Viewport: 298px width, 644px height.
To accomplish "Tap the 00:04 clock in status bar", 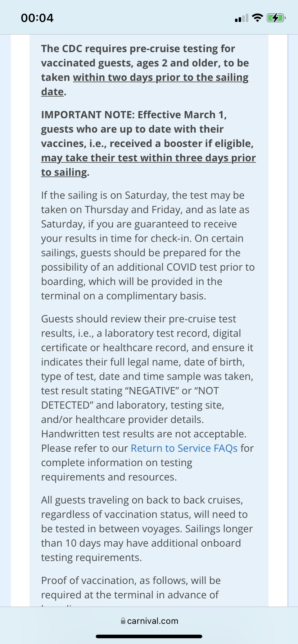I will click(37, 18).
